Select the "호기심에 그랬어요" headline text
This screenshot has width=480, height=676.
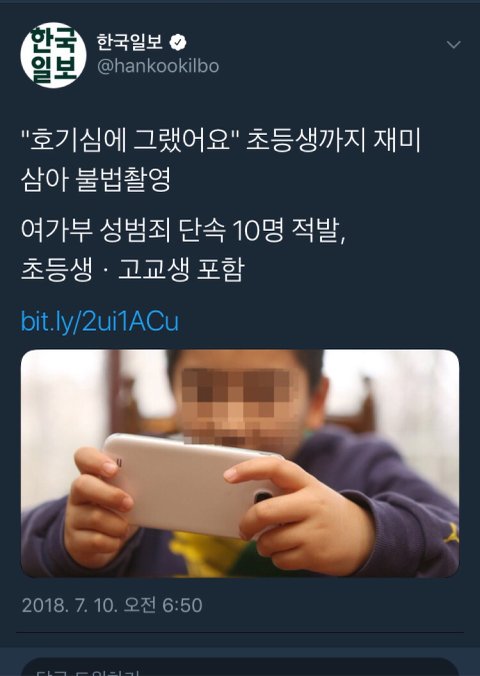pyautogui.click(x=130, y=141)
